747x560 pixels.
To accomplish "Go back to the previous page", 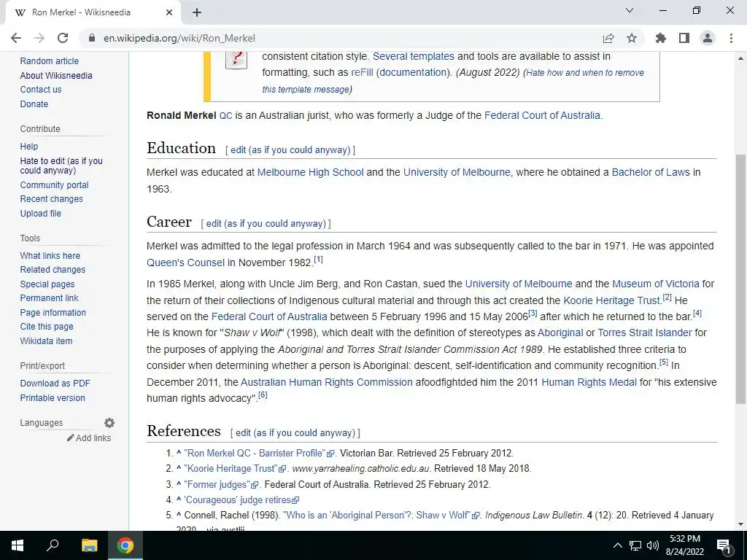I will click(x=16, y=38).
